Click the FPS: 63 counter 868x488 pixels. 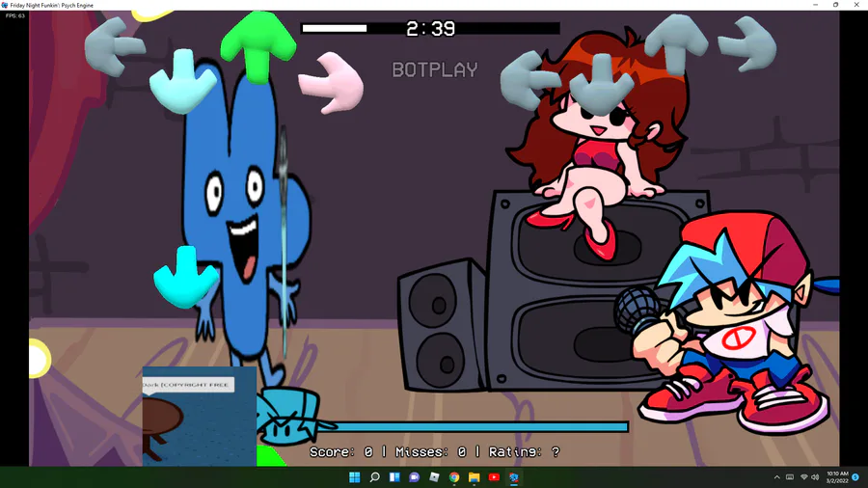tap(14, 16)
